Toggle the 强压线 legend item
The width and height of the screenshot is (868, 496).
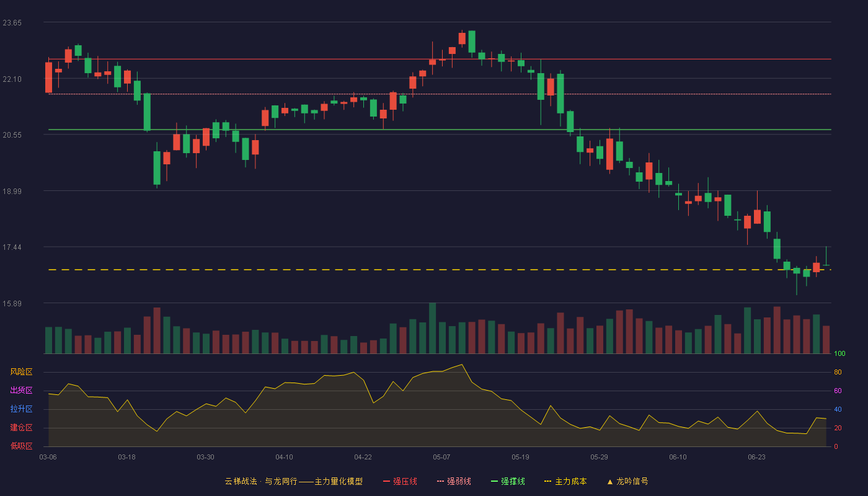[400, 481]
